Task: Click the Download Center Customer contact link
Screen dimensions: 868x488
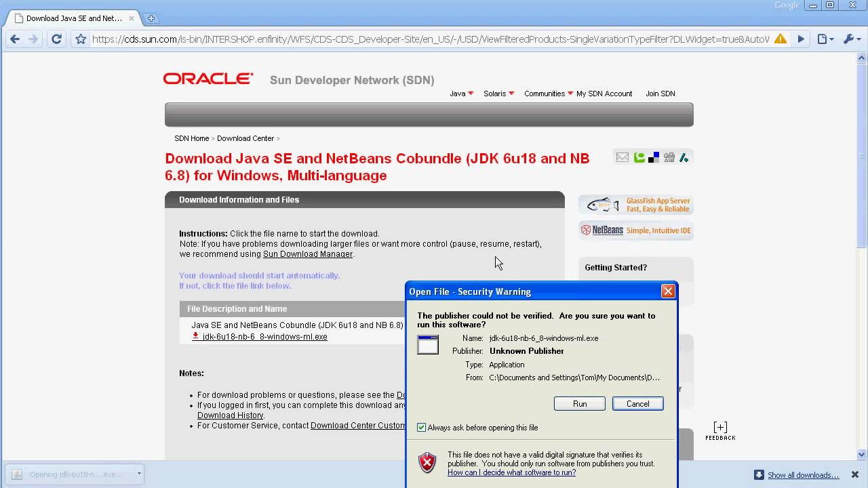Action: point(357,426)
